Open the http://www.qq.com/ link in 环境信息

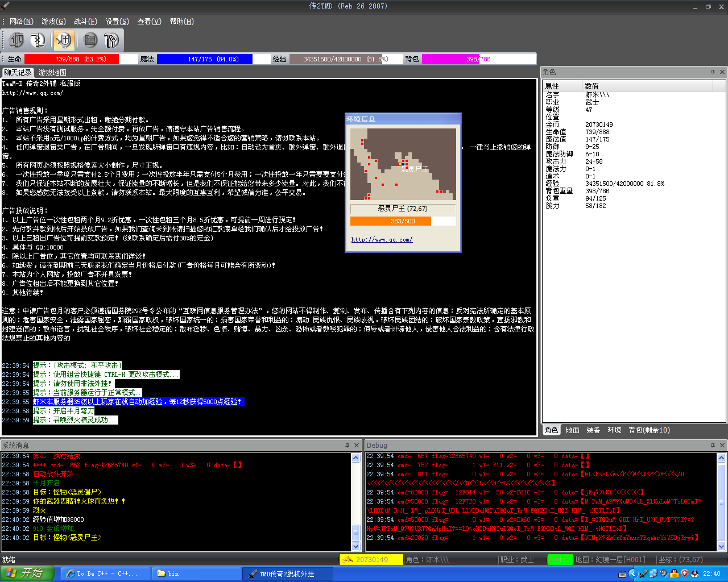pos(382,239)
